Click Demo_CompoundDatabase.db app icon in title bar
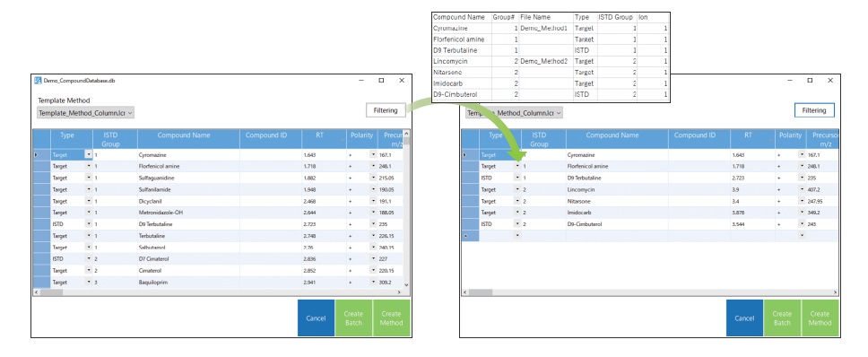The image size is (868, 357). click(x=39, y=80)
